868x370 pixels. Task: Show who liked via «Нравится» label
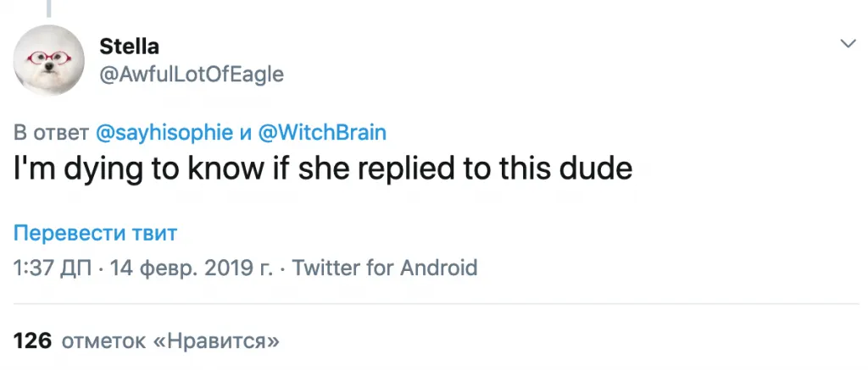[215, 341]
